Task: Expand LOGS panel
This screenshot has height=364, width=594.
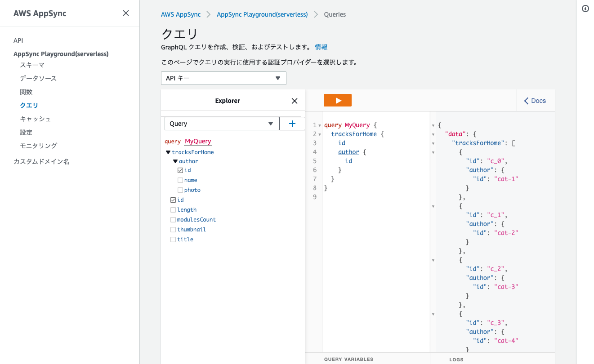Action: [x=456, y=360]
